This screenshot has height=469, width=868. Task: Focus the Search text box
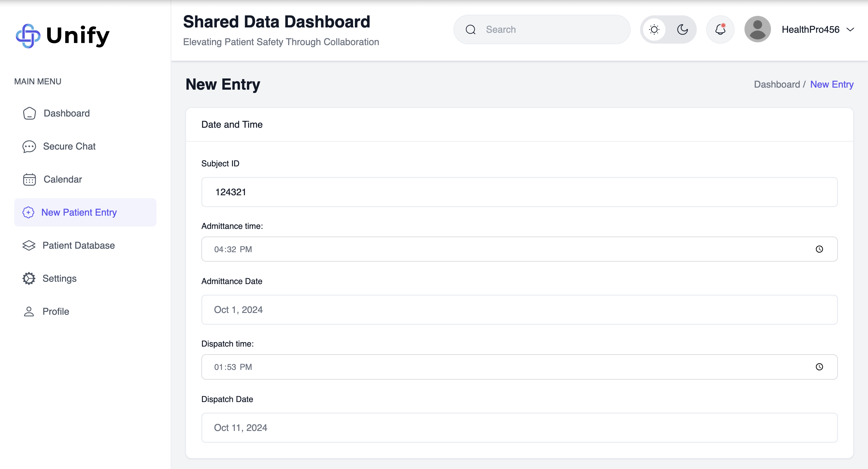553,29
